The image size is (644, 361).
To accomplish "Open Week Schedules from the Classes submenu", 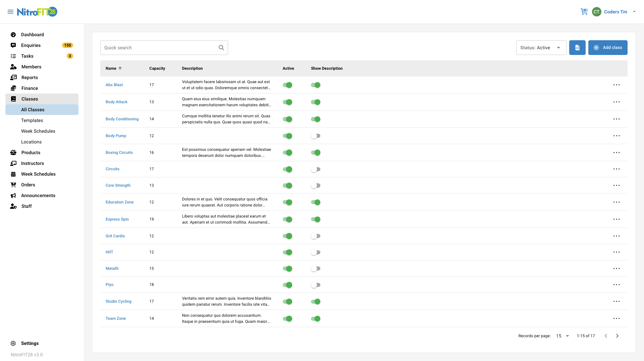I will 38,131.
